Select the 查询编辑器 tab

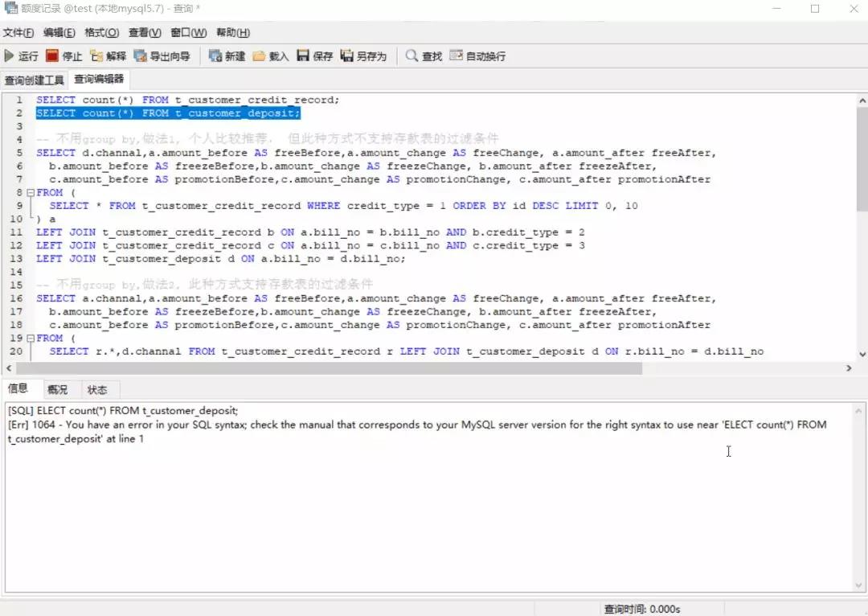coord(99,80)
